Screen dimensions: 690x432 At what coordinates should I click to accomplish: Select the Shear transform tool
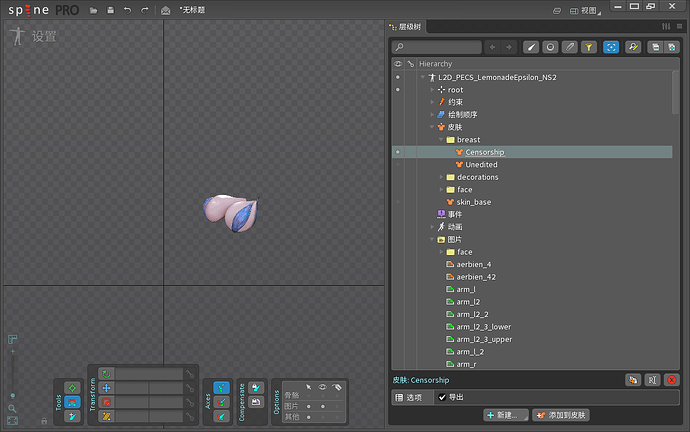pos(106,416)
